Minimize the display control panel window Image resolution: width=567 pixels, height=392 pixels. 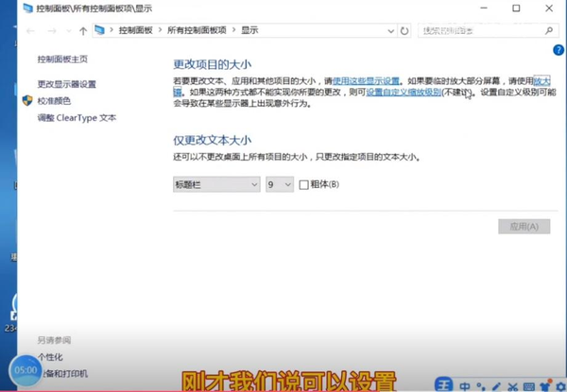[484, 8]
